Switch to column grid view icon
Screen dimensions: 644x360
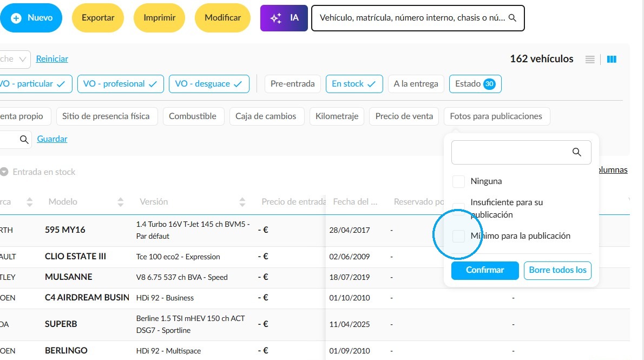pos(612,59)
